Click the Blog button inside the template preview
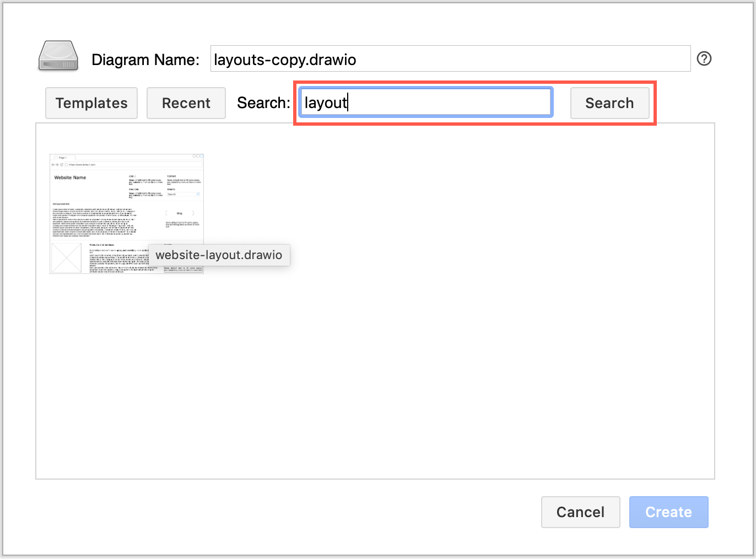 [x=179, y=213]
